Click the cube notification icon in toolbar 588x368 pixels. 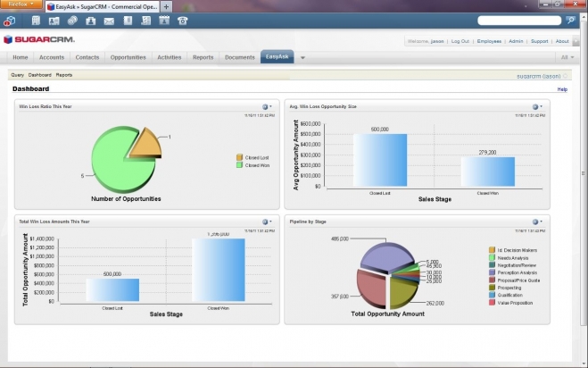9,21
